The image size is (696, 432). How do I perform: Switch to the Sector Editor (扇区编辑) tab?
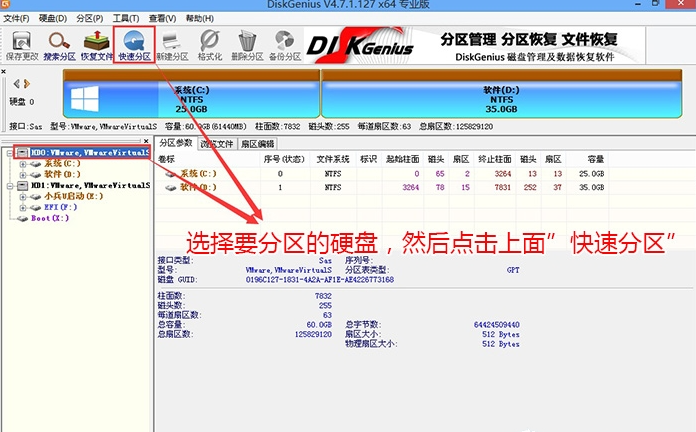(257, 144)
